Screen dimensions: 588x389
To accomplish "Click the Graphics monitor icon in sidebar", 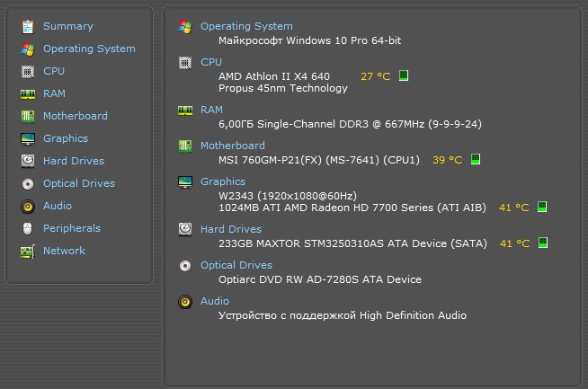I will tap(28, 139).
